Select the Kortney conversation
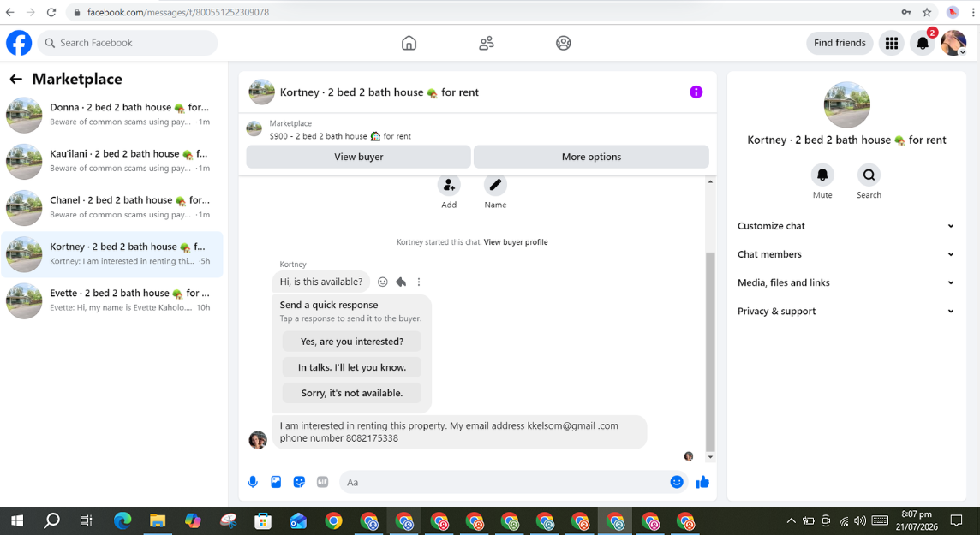 point(112,254)
